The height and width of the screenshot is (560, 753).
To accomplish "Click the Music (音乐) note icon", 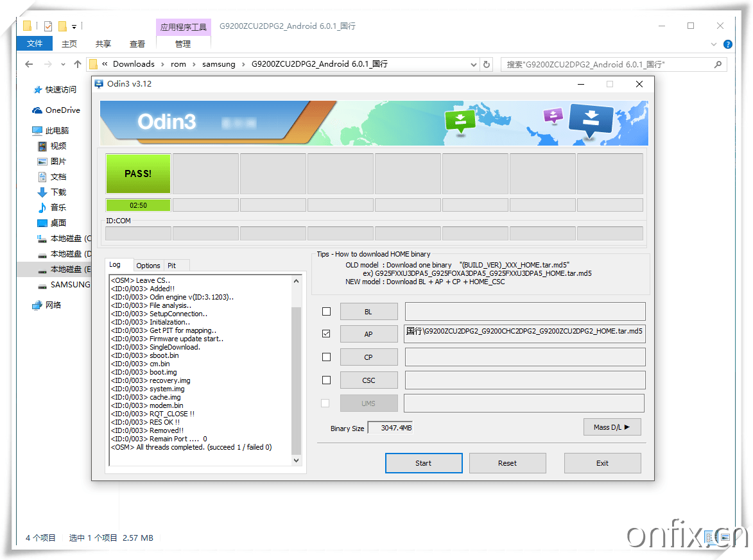I will (x=42, y=208).
